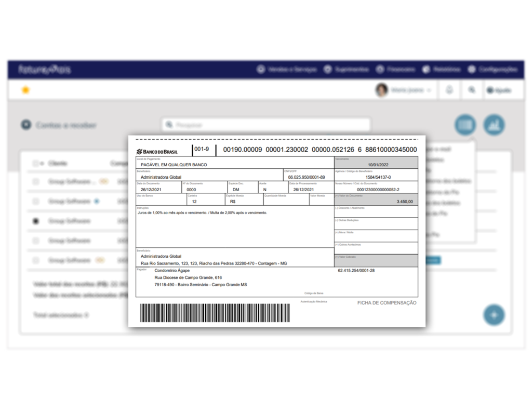This screenshot has height=399, width=532.
Task: Open the Vendas e Serviços menu
Action: (287, 70)
